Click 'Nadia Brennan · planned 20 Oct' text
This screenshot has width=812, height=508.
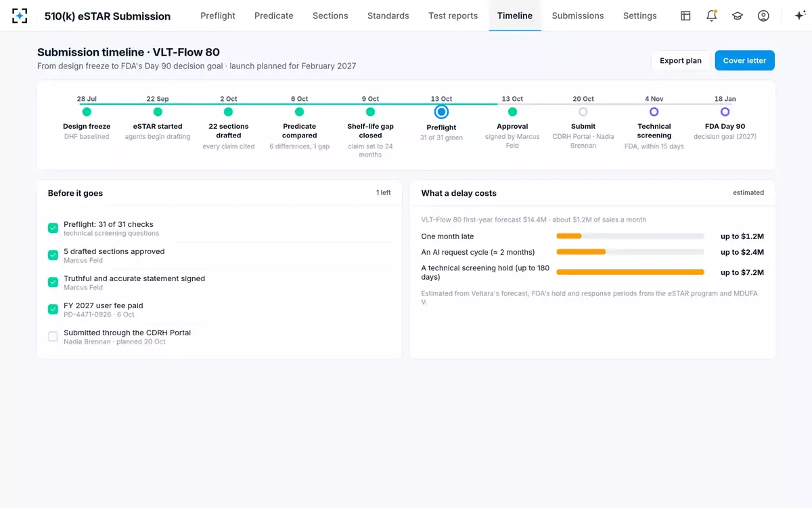(x=114, y=341)
